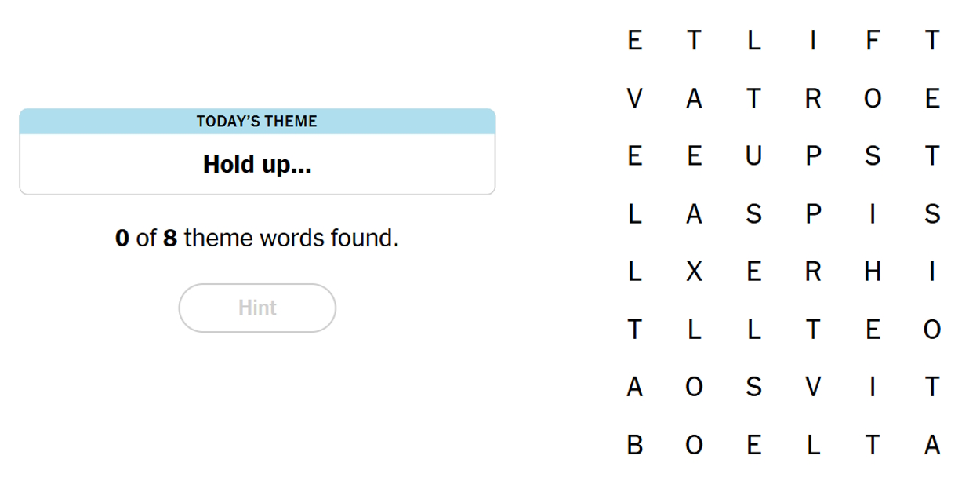Click the Hold up theme card
Screen dimensions: 980x492
coord(256,165)
